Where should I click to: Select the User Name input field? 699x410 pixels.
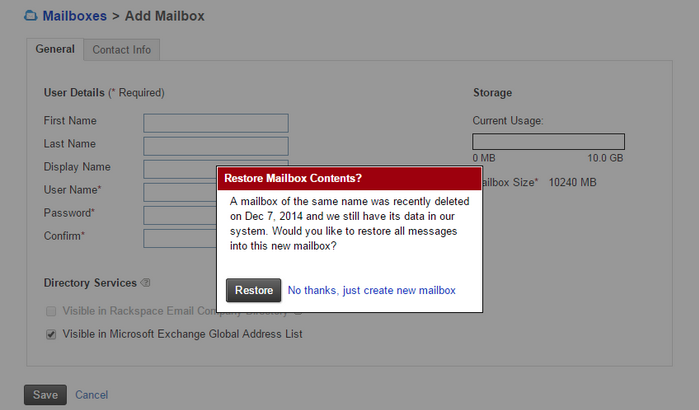tap(180, 193)
